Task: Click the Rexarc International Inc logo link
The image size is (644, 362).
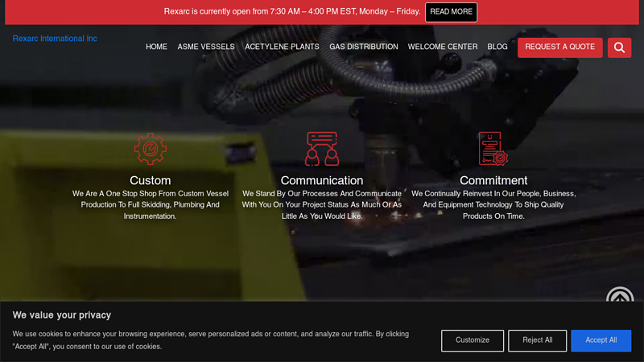Action: click(55, 39)
